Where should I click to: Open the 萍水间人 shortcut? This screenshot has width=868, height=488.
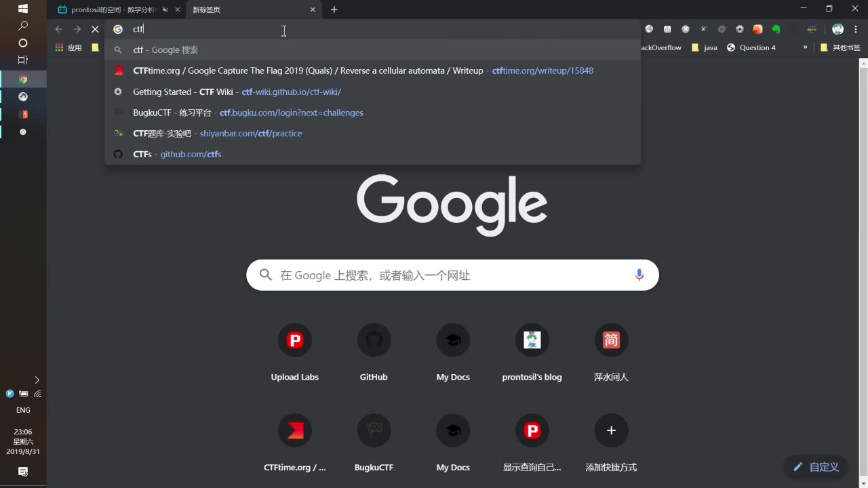[611, 353]
